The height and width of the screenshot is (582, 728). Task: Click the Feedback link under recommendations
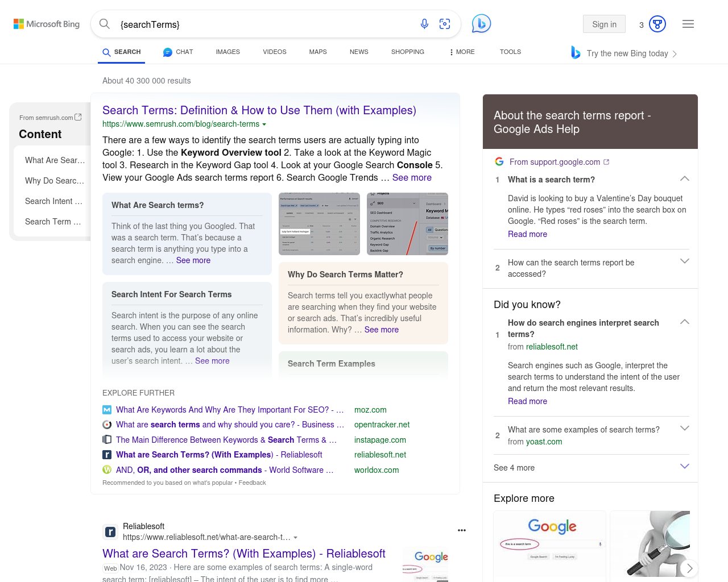pos(252,483)
